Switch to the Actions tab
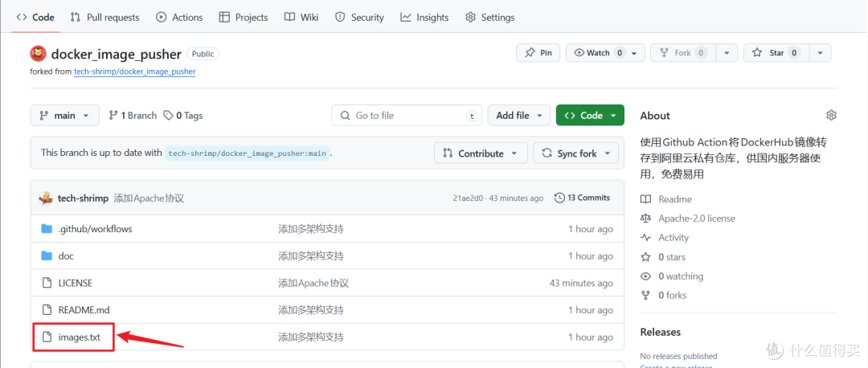Image resolution: width=868 pixels, height=368 pixels. click(x=179, y=17)
